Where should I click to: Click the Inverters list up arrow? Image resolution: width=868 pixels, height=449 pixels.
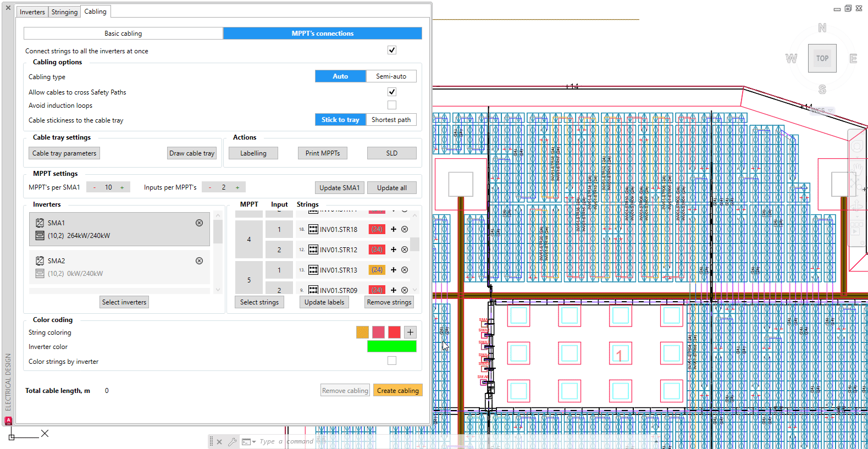[x=218, y=216]
